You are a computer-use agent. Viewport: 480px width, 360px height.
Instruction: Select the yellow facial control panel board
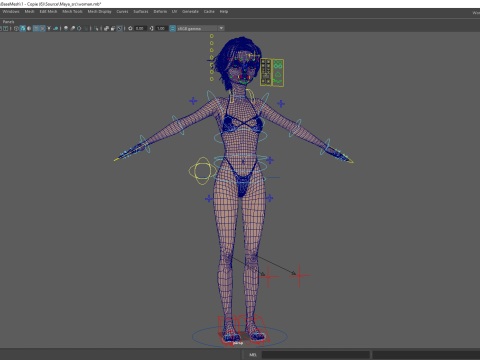point(272,72)
